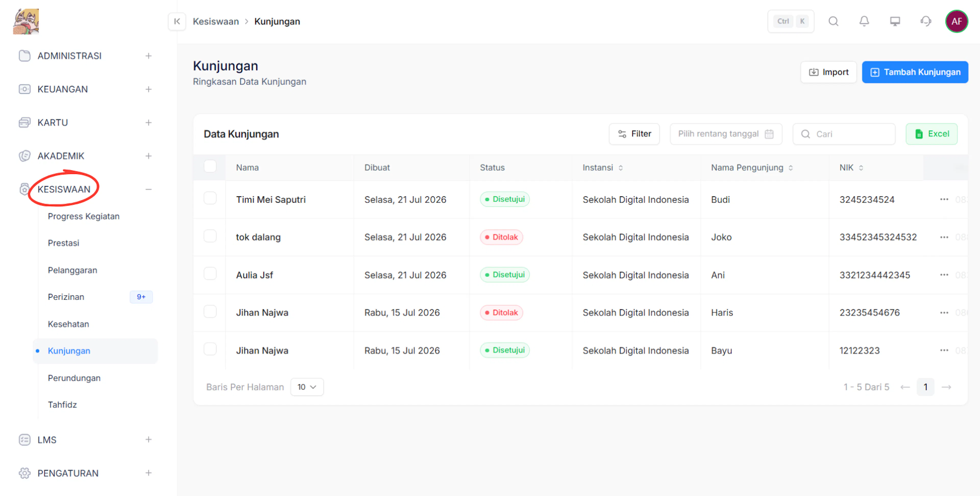The height and width of the screenshot is (496, 980).
Task: Open the Filter button
Action: [634, 134]
